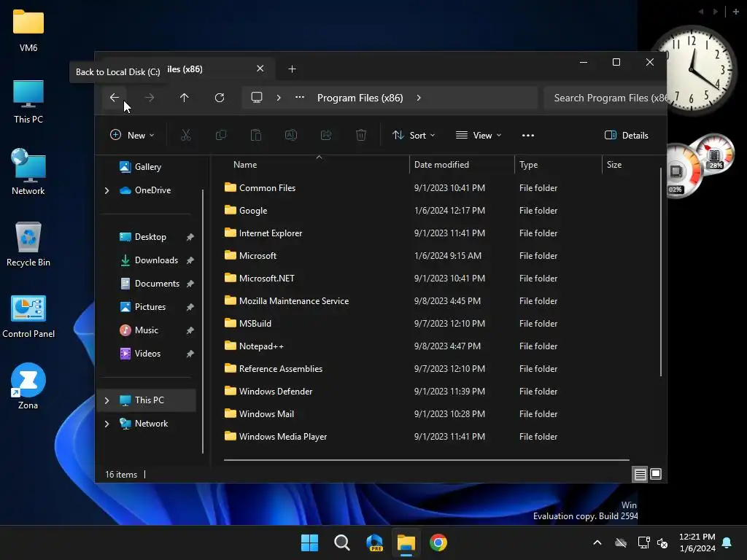Select the Zona desktop shortcut
The width and height of the screenshot is (747, 560).
(x=28, y=386)
